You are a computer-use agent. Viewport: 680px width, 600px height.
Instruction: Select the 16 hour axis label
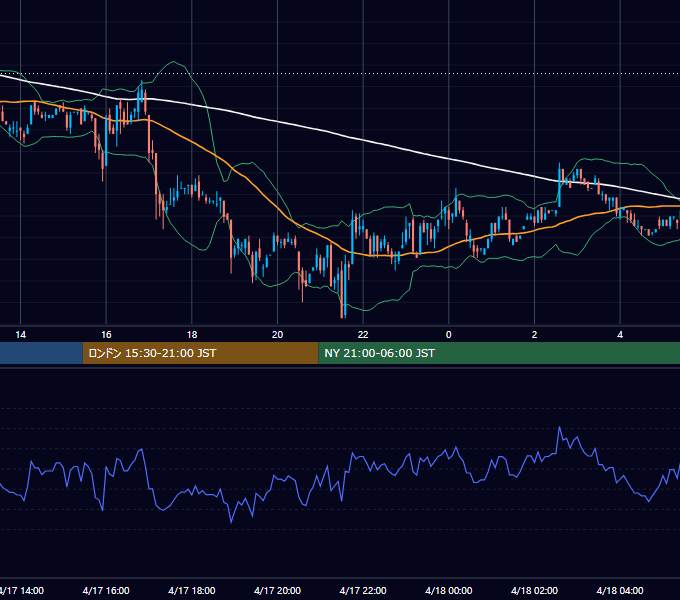106,335
